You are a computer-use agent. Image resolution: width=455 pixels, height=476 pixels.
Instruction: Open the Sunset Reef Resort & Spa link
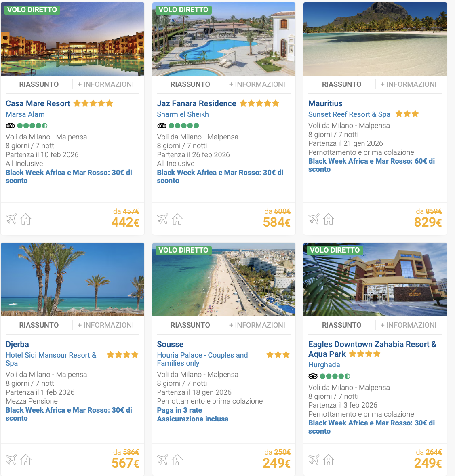pyautogui.click(x=349, y=114)
